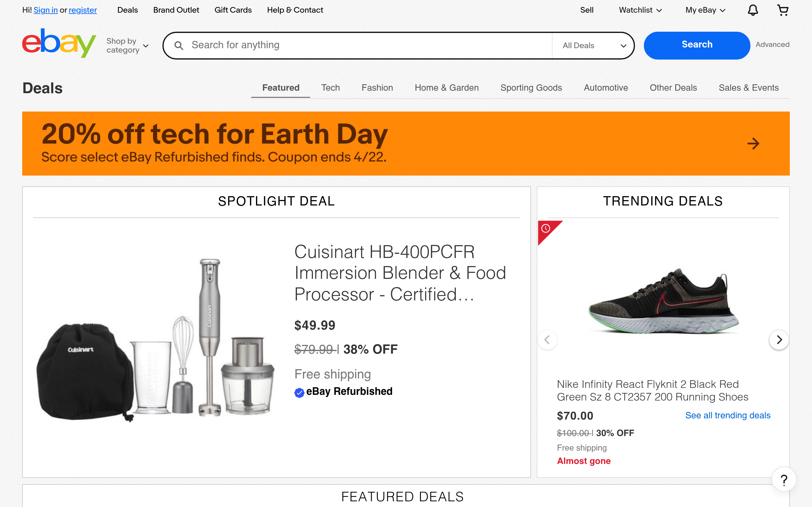This screenshot has height=507, width=812.
Task: Open the Sporting Goods tab
Action: point(531,88)
